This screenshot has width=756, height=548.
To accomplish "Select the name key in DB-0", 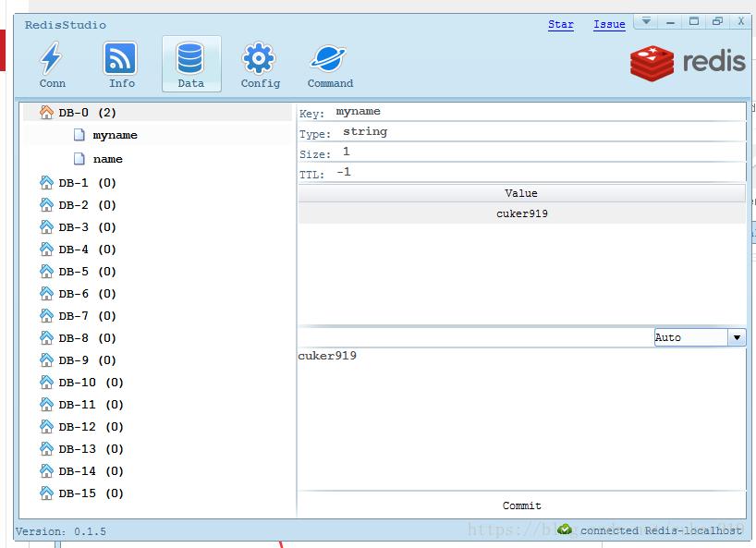I will tap(107, 159).
